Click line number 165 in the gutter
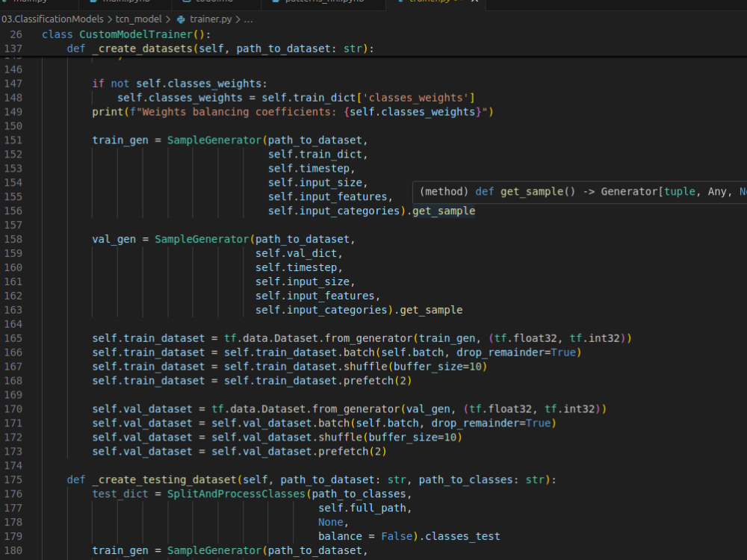747x560 pixels. [x=13, y=338]
